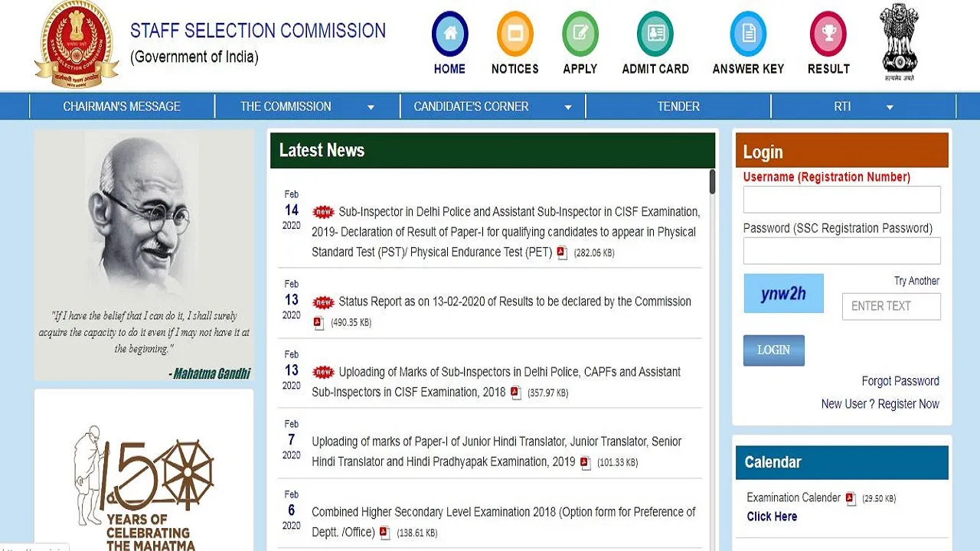Open PDF icon for Sub-Inspector Delhi Police result
The width and height of the screenshot is (980, 551).
click(x=562, y=253)
